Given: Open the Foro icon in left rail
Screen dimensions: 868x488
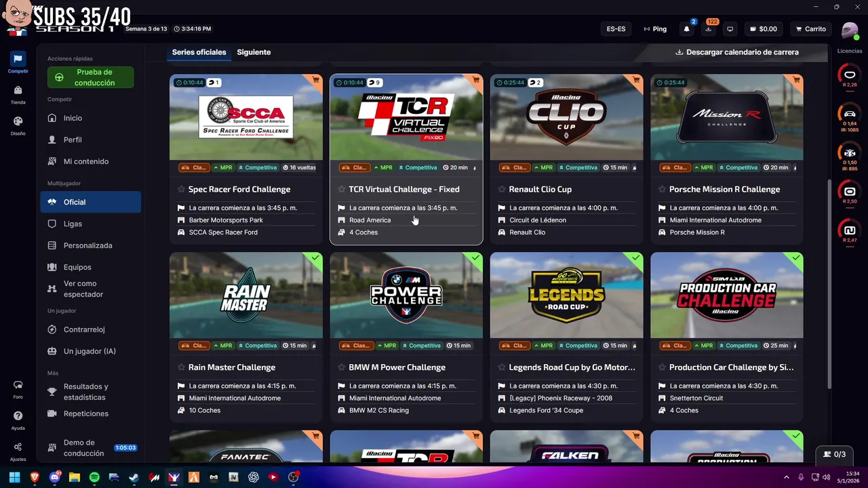Looking at the screenshot, I should point(18,385).
